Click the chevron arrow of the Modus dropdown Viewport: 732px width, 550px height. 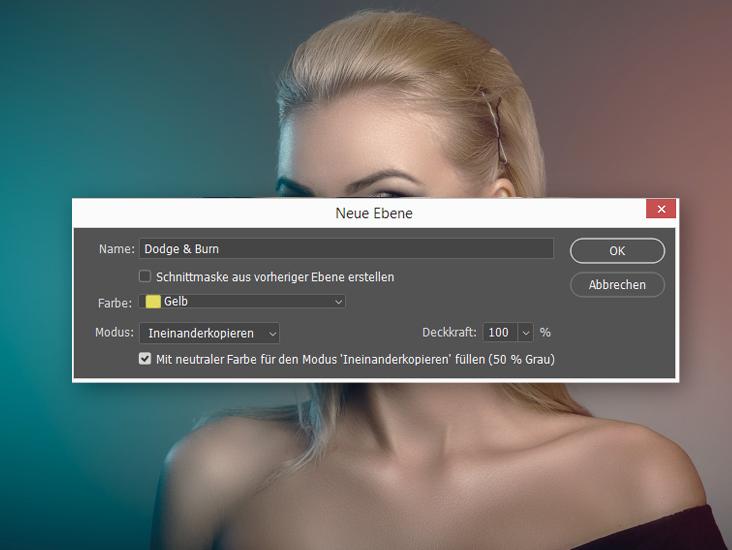(x=271, y=333)
